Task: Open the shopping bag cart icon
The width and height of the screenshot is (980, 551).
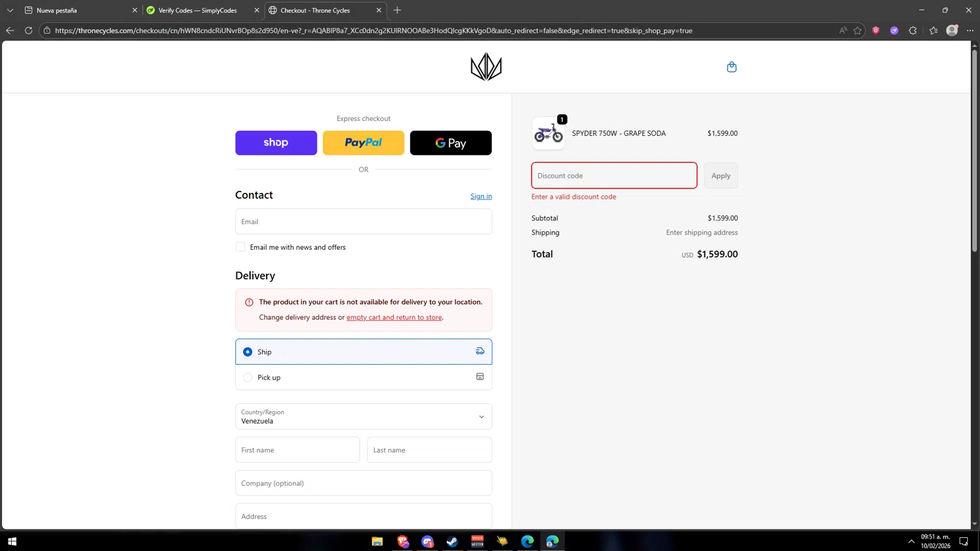Action: click(732, 67)
